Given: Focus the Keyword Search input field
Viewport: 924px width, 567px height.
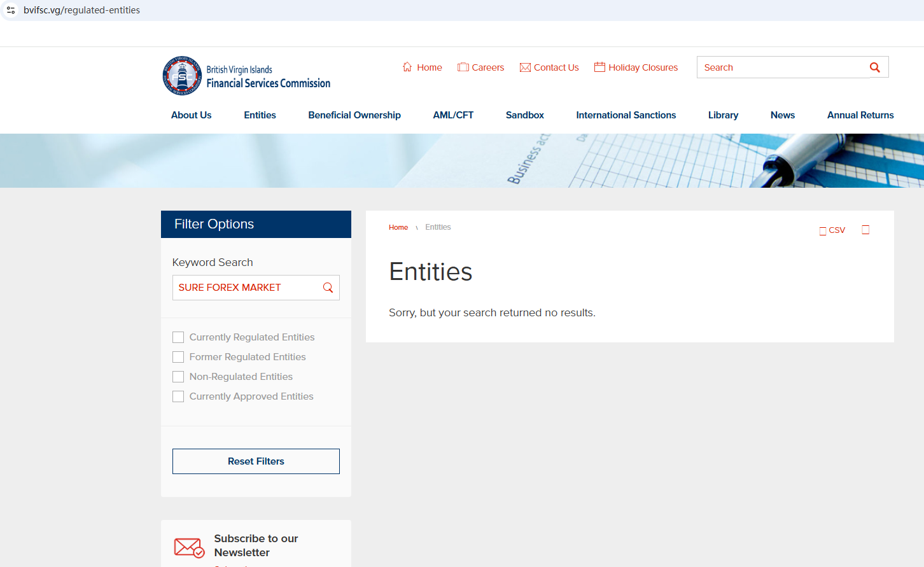Looking at the screenshot, I should 247,288.
